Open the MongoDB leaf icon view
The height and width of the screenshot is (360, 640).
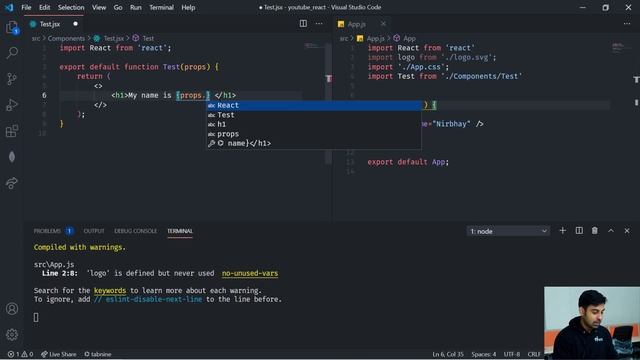[12, 157]
